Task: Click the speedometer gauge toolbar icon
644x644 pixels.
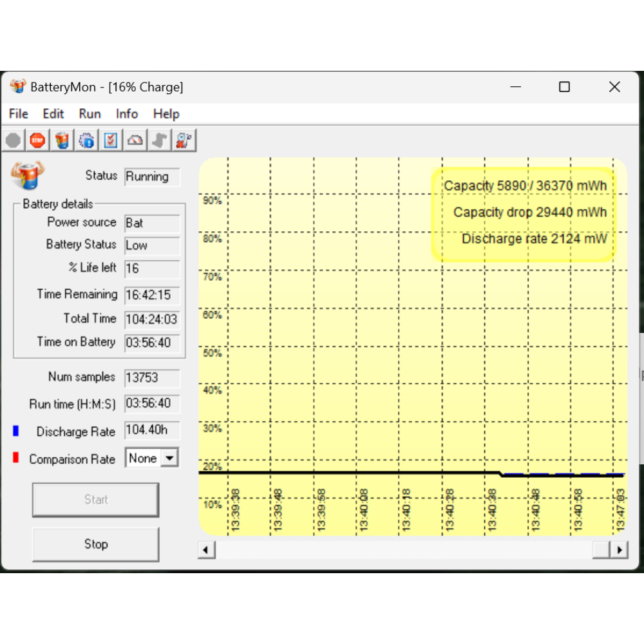Action: click(x=135, y=140)
